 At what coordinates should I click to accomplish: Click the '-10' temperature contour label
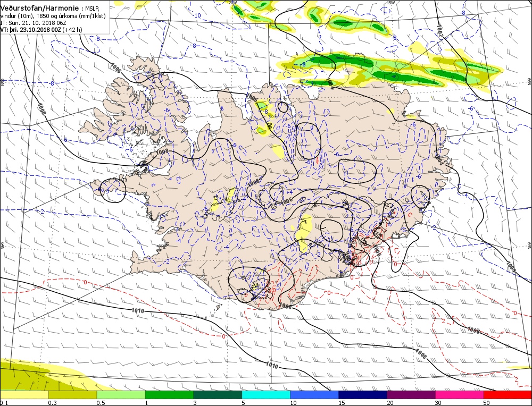pos(197,15)
